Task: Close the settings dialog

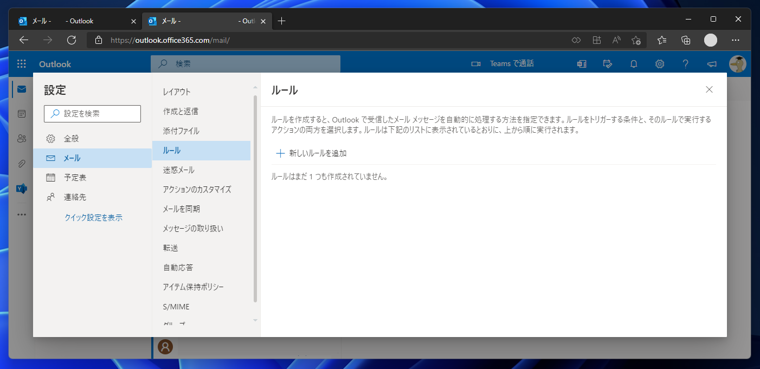Action: point(709,89)
